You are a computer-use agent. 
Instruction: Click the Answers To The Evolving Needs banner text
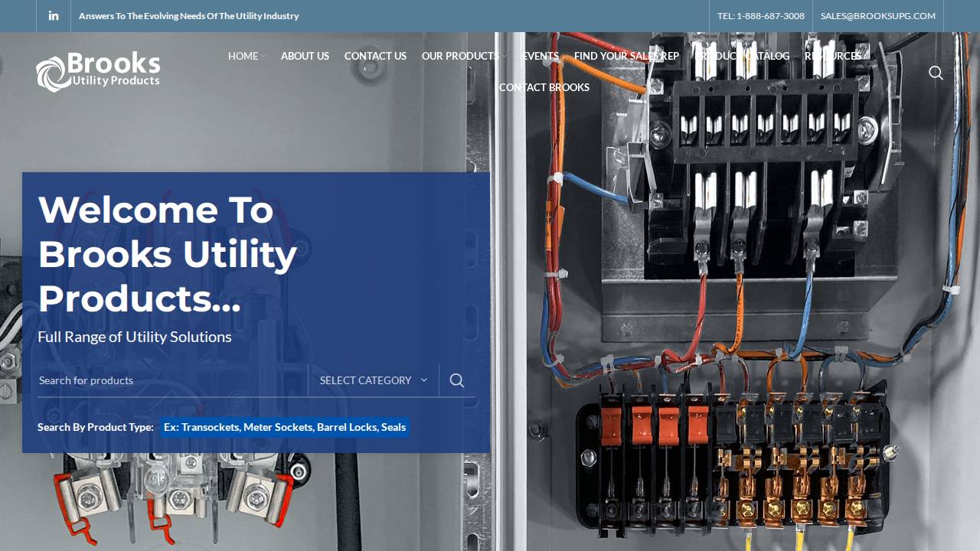(x=188, y=15)
